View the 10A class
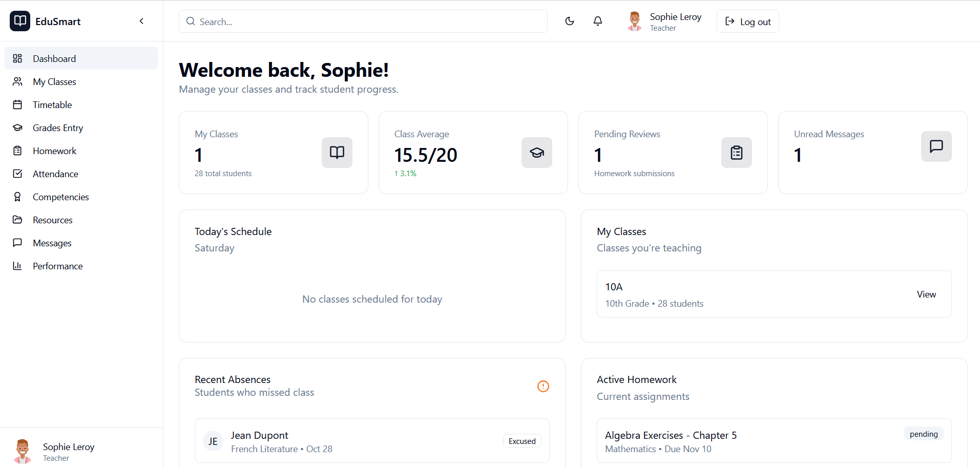 coord(926,294)
